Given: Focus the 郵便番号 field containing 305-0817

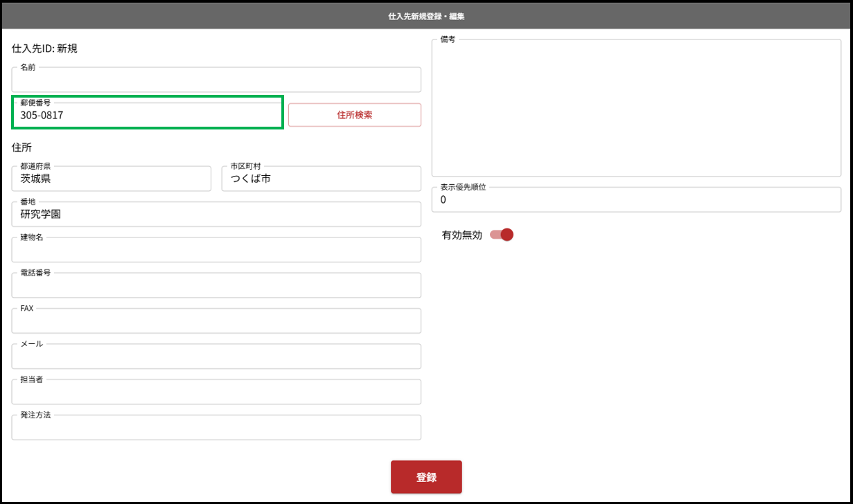Looking at the screenshot, I should coord(147,116).
